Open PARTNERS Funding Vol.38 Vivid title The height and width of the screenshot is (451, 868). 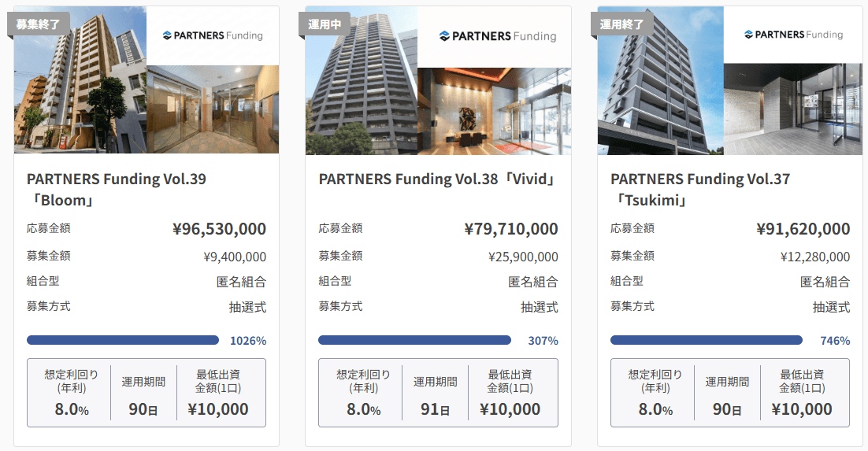[438, 179]
